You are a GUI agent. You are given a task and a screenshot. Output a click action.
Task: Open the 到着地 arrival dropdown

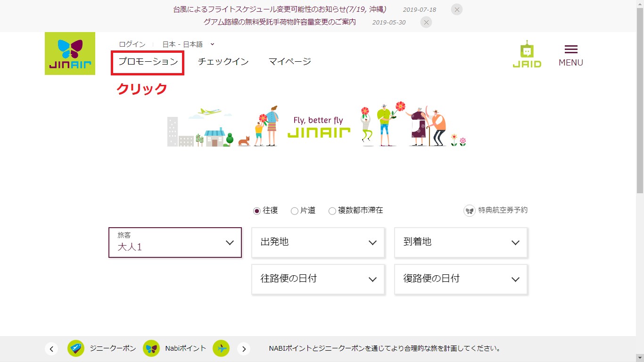[461, 242]
